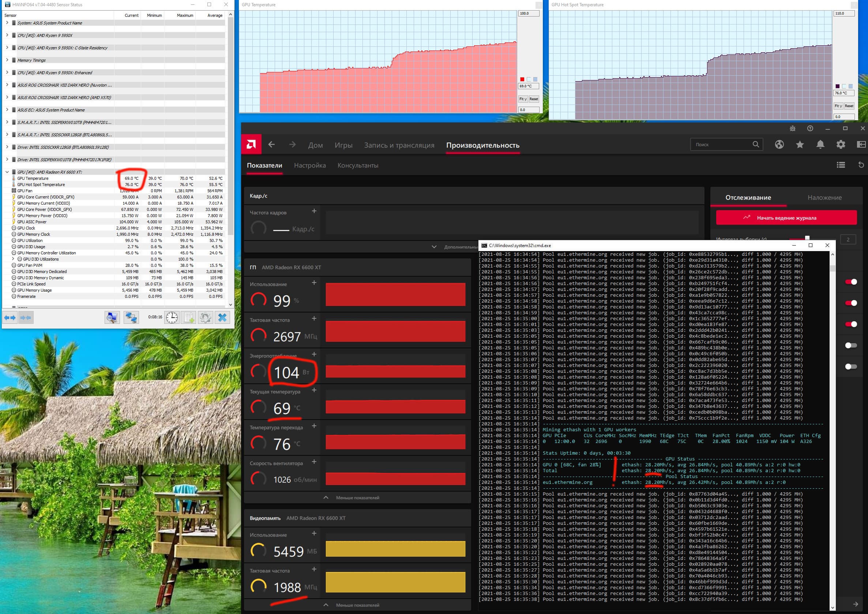Open AMD Radeon Software settings gear
Image resolution: width=868 pixels, height=614 pixels.
pyautogui.click(x=840, y=144)
